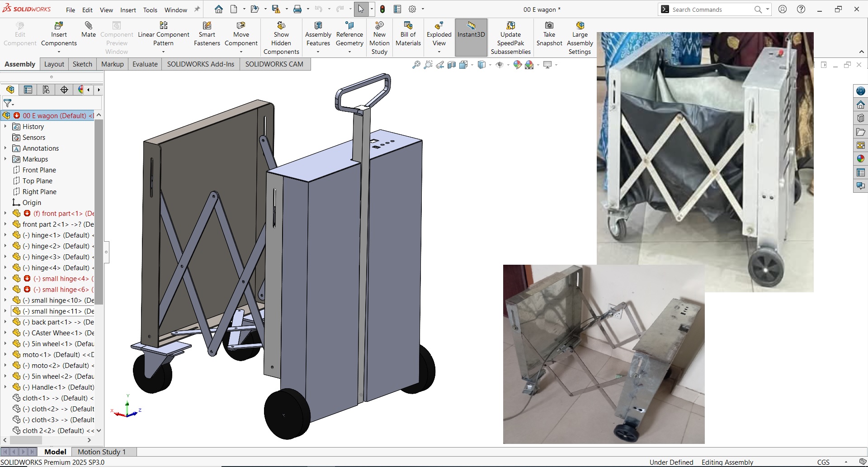The image size is (868, 467).
Task: Click the feature tree vertical scrollbar
Action: point(99,212)
